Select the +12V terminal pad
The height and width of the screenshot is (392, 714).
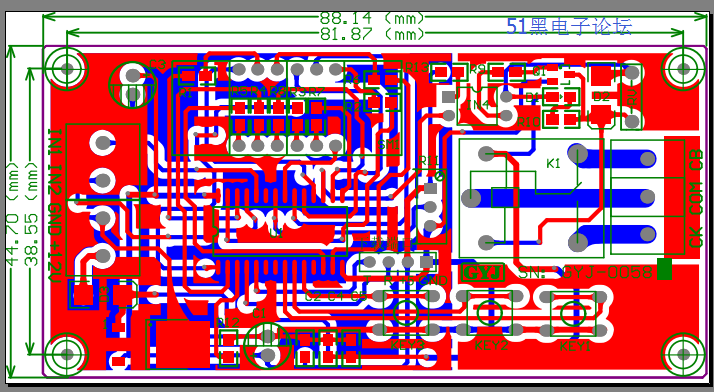(103, 256)
